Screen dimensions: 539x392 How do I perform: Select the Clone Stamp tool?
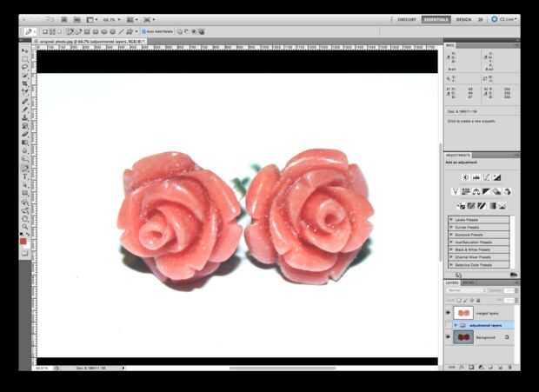[25, 118]
